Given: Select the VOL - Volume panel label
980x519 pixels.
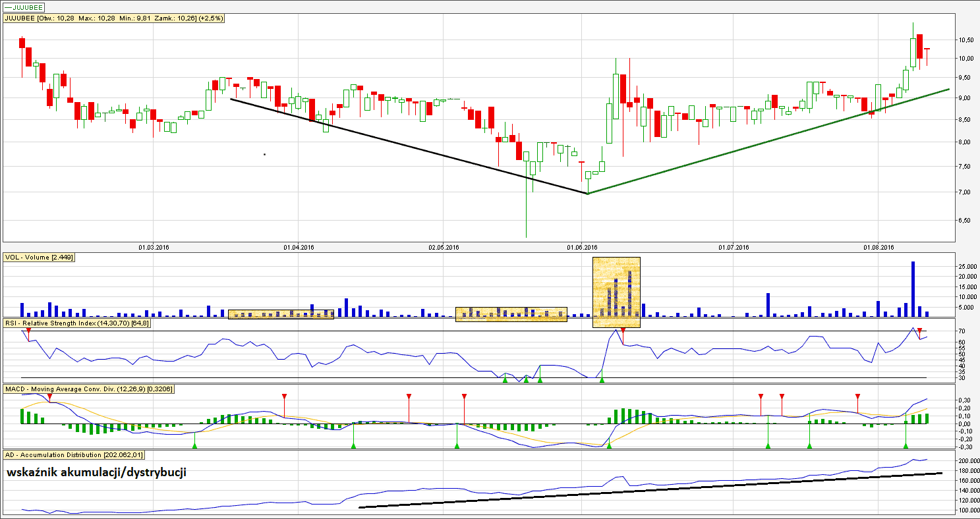Looking at the screenshot, I should [39, 258].
